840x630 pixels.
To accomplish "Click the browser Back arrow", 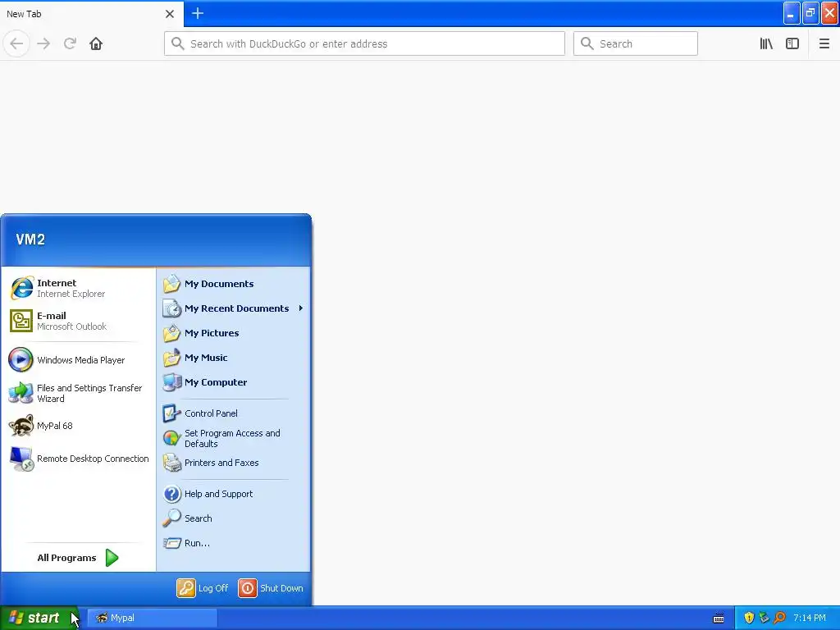I will point(16,43).
